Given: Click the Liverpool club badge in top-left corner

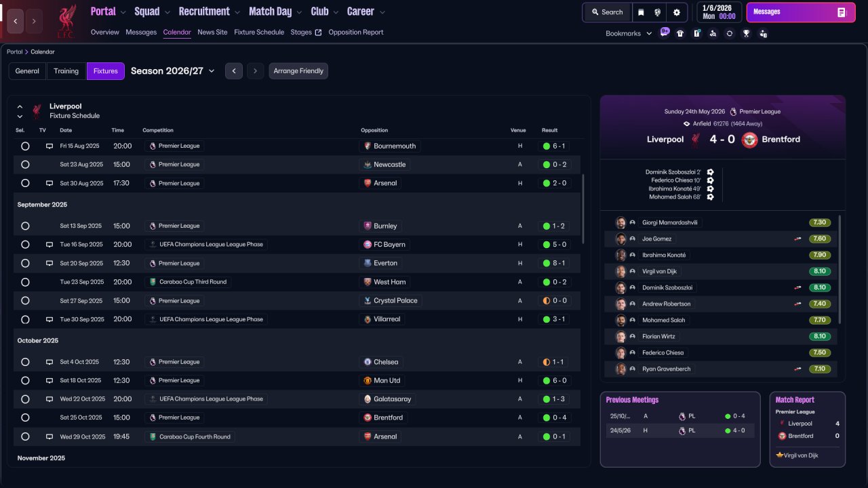Looking at the screenshot, I should [x=66, y=21].
